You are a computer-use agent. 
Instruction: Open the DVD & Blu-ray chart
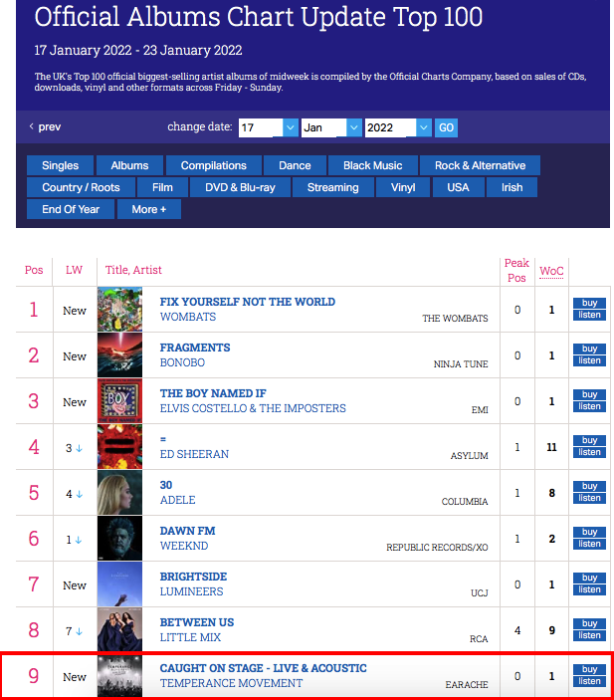coord(240,187)
